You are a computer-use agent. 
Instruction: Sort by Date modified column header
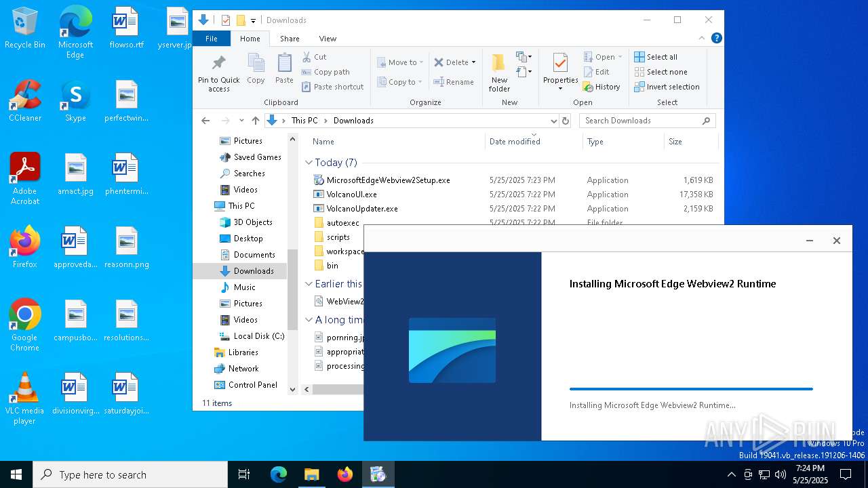(533, 142)
